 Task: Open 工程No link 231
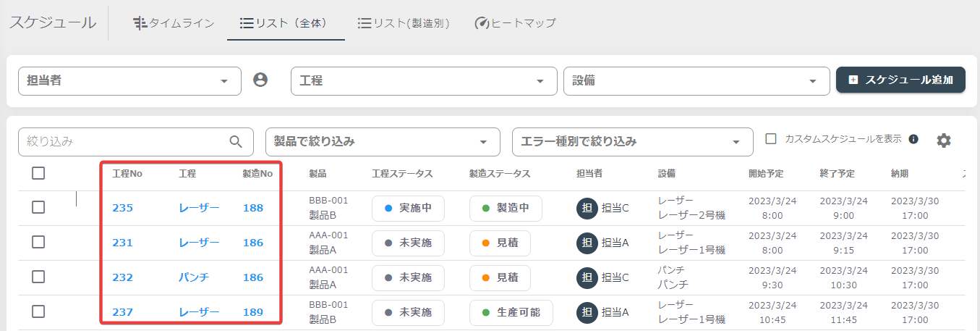point(122,243)
